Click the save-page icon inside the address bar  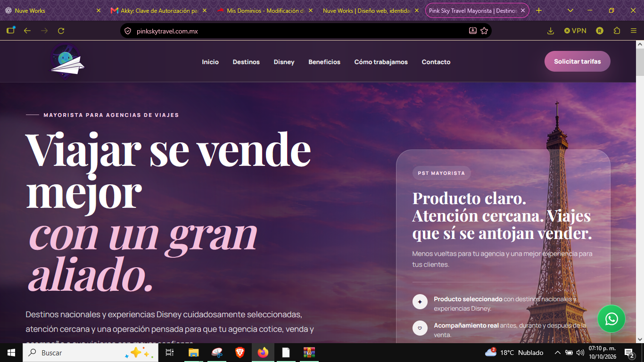click(x=473, y=31)
